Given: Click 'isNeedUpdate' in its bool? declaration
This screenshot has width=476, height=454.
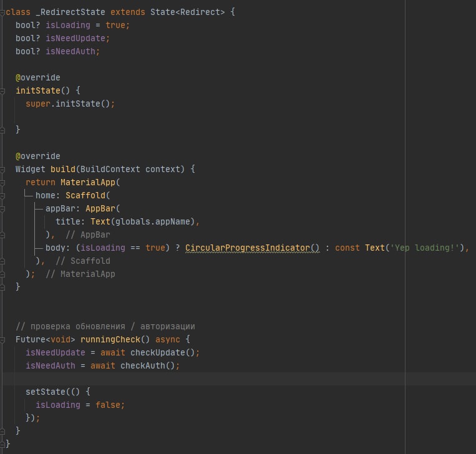Looking at the screenshot, I should [75, 38].
